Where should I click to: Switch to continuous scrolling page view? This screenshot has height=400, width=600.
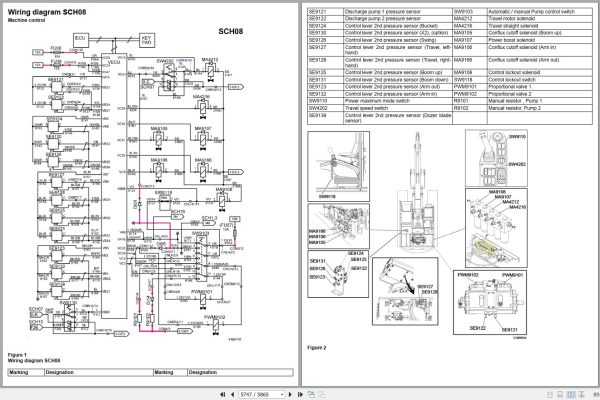[x=560, y=395]
